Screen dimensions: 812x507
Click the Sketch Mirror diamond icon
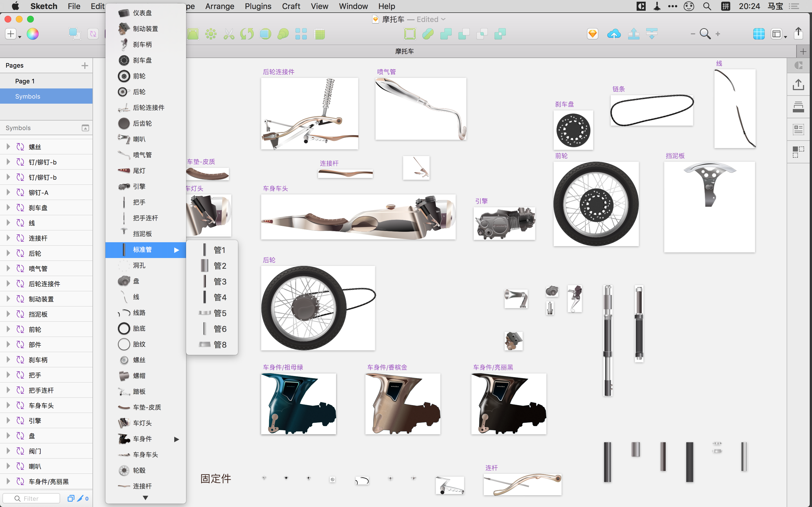coord(593,34)
